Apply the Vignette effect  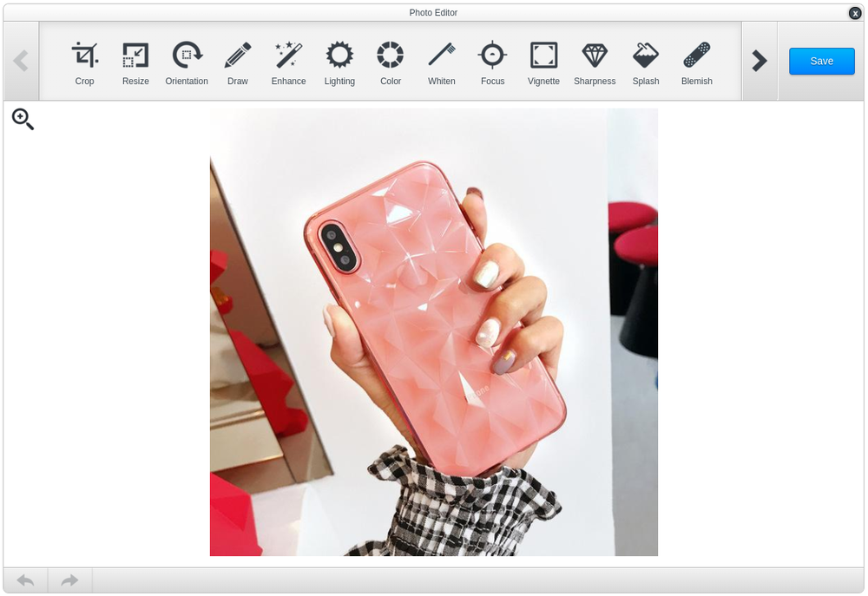pos(543,61)
